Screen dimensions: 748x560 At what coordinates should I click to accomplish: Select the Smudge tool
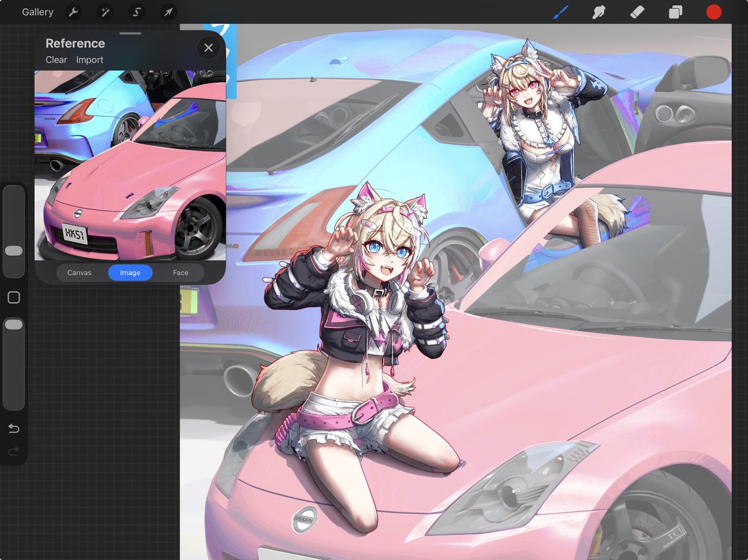[x=599, y=12]
